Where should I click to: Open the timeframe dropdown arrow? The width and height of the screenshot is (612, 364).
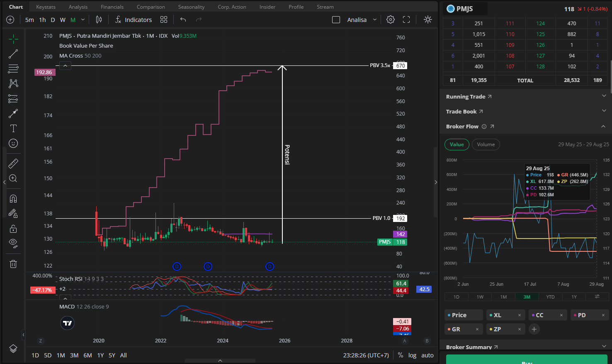coord(83,19)
